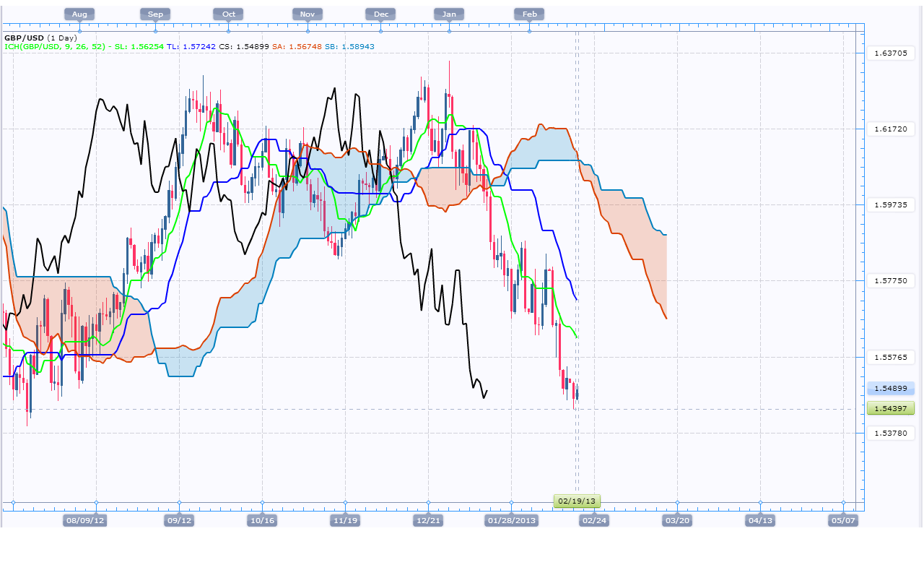
Task: Select the 09/12 date label
Action: (179, 520)
